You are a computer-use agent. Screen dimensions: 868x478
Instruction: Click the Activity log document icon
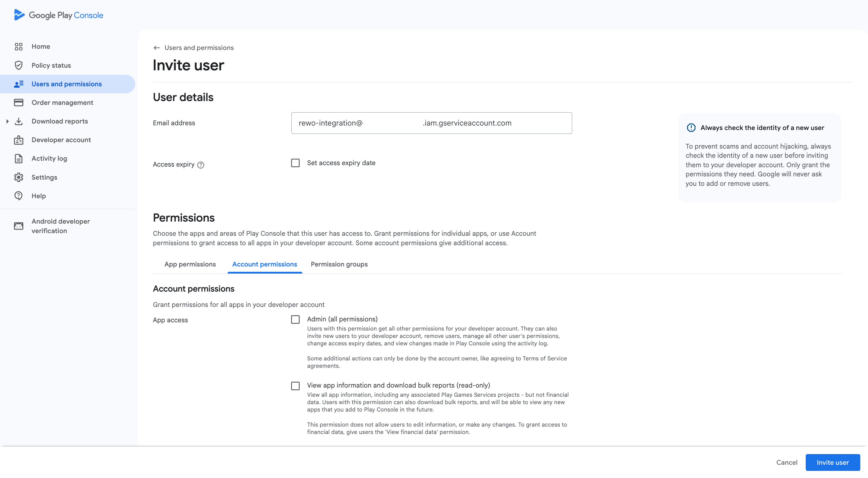coord(19,158)
